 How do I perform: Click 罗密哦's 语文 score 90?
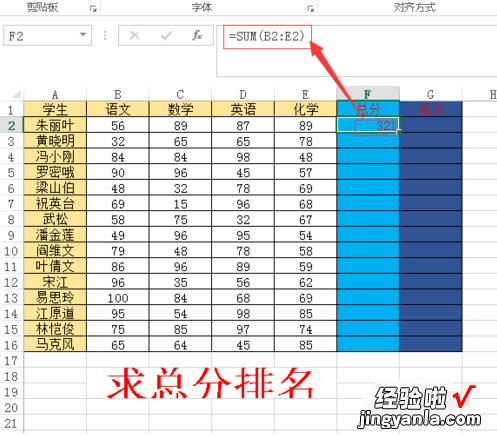coord(118,173)
